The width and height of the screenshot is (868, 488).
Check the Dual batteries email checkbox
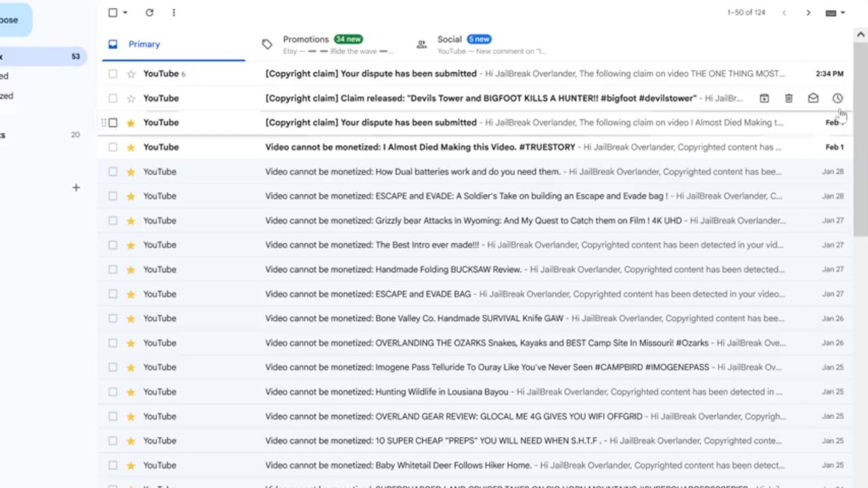click(x=113, y=171)
